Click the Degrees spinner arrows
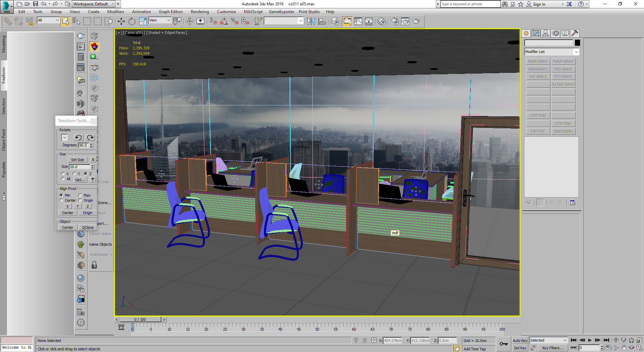The image size is (644, 352). point(91,145)
